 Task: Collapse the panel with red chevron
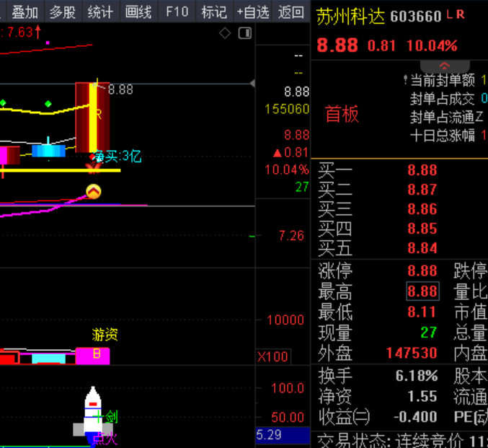[445, 66]
